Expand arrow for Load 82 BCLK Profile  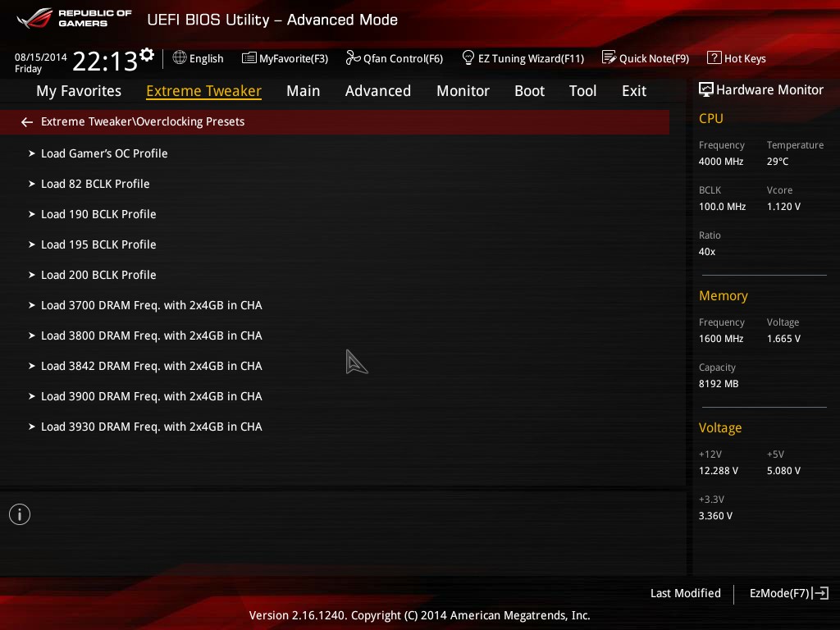[32, 184]
